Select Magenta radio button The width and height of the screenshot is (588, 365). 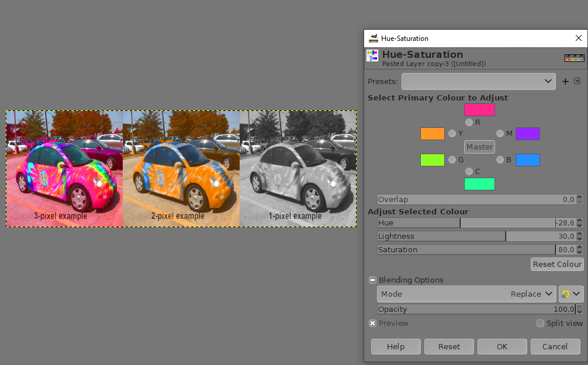coord(500,134)
